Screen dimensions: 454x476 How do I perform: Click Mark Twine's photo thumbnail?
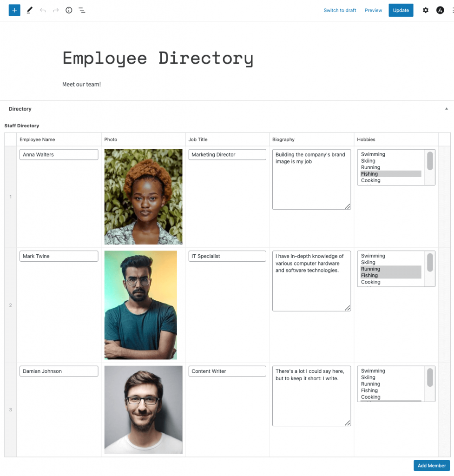coord(140,305)
